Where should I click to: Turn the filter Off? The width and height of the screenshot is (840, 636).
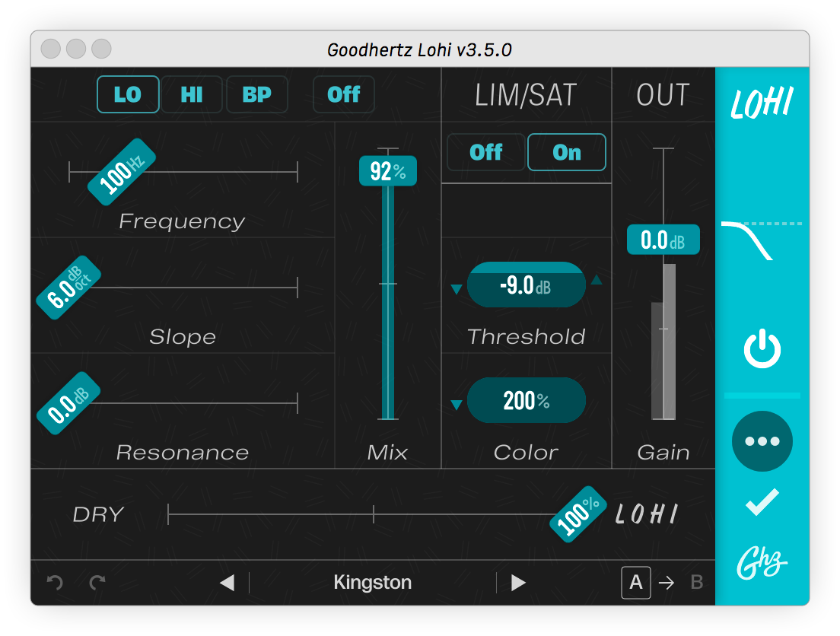343,94
